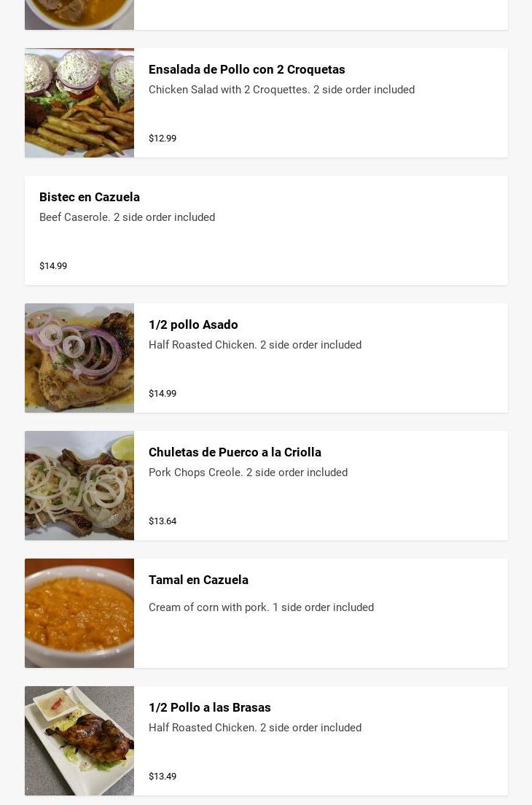View the 1/2 Pollo a las Brasas photo
The width and height of the screenshot is (532, 805).
pos(79,741)
